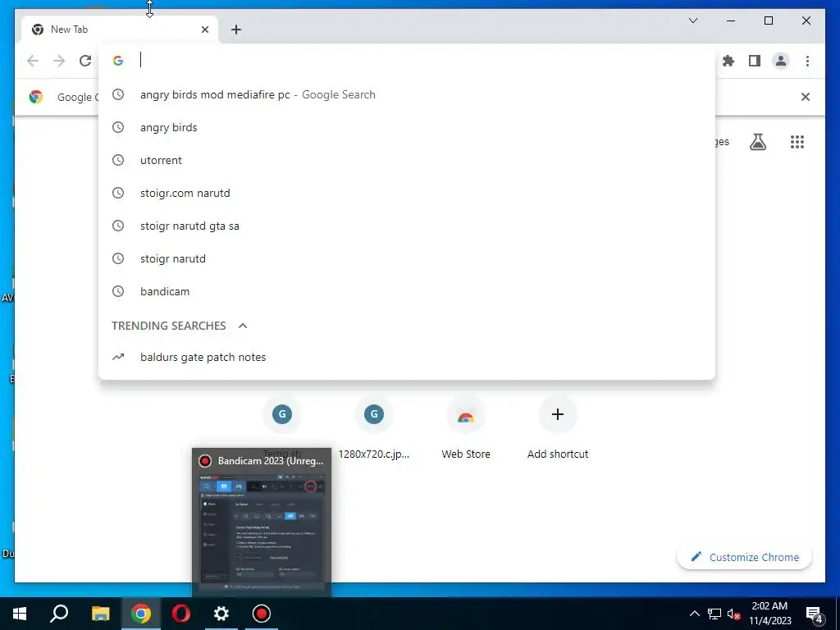Choose 'stoigr.com narutd' suggestion
840x630 pixels.
click(407, 193)
